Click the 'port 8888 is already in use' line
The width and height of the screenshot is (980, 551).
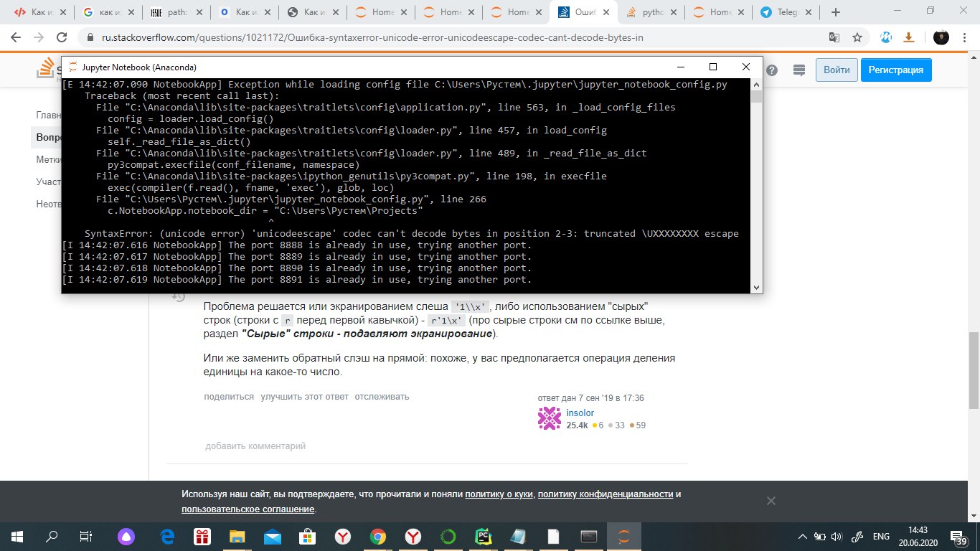click(297, 245)
